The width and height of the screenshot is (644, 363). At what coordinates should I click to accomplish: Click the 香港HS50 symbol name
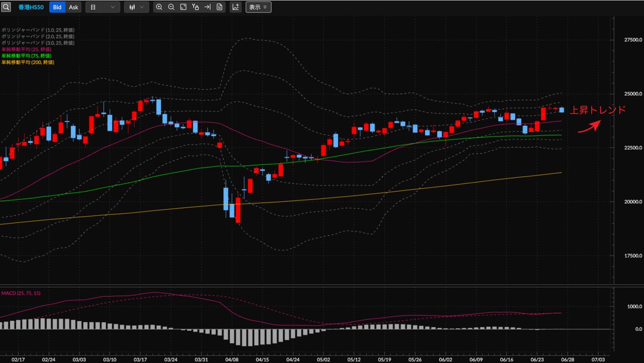[32, 7]
